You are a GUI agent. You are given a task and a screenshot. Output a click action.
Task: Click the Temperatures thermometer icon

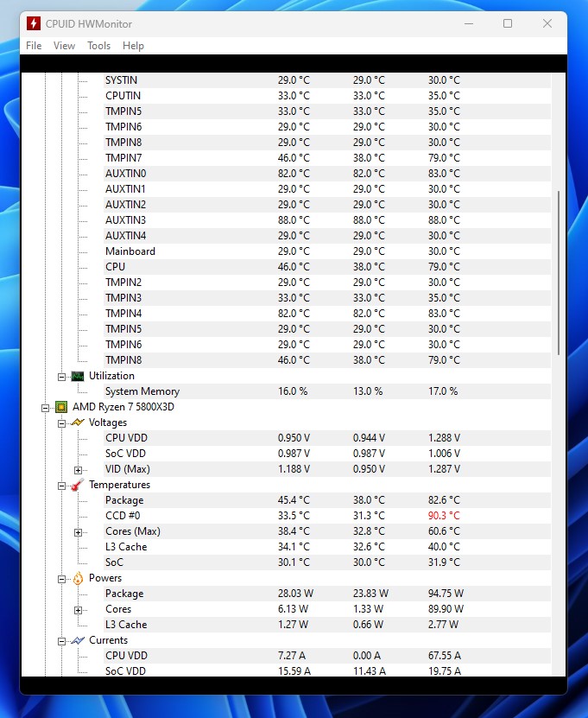point(78,485)
